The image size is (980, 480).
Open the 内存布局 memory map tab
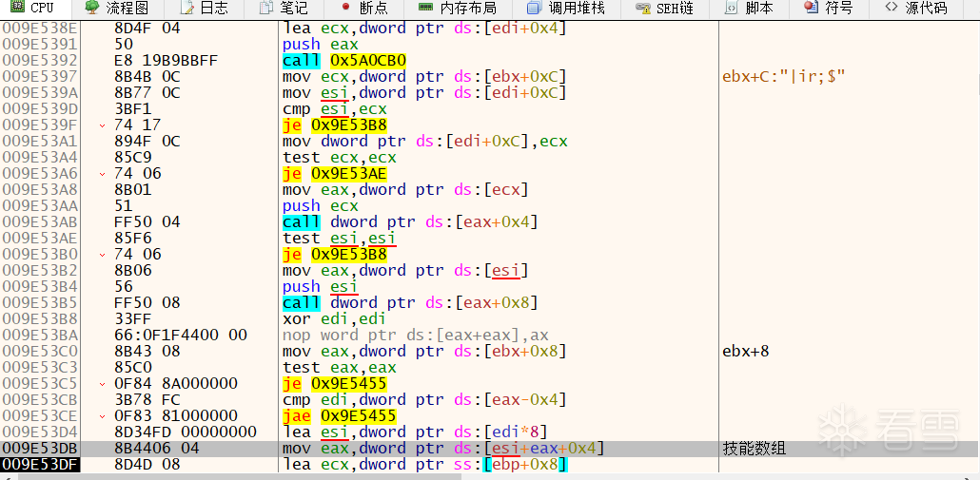click(458, 9)
